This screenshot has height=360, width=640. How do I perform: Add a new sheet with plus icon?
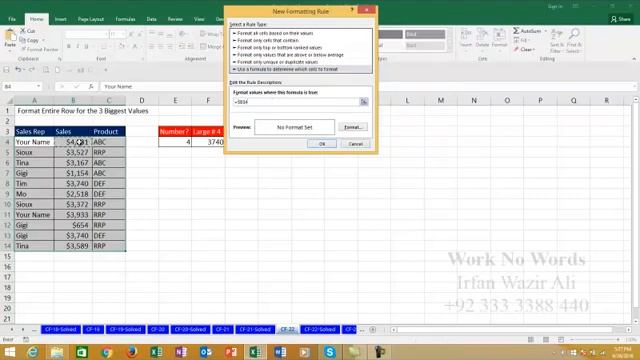click(373, 329)
